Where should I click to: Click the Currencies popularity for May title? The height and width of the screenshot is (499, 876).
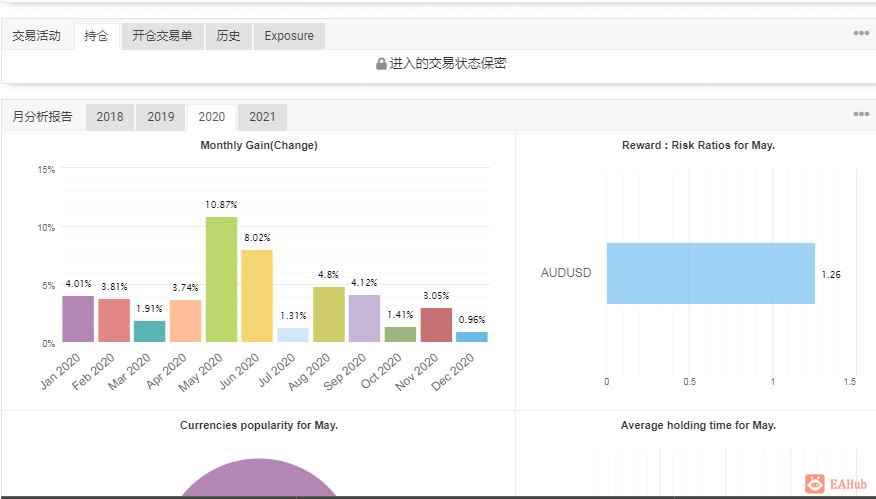click(x=259, y=425)
